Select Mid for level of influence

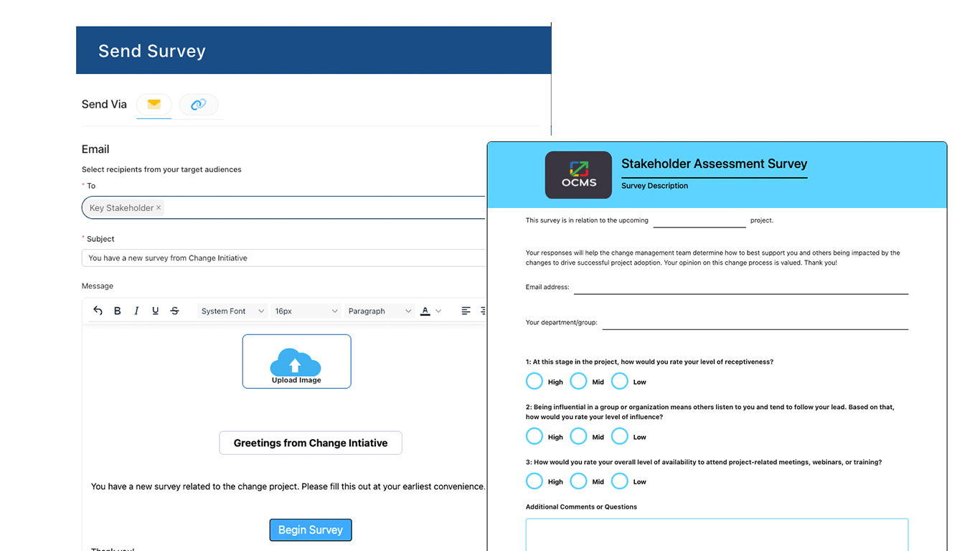tap(578, 436)
